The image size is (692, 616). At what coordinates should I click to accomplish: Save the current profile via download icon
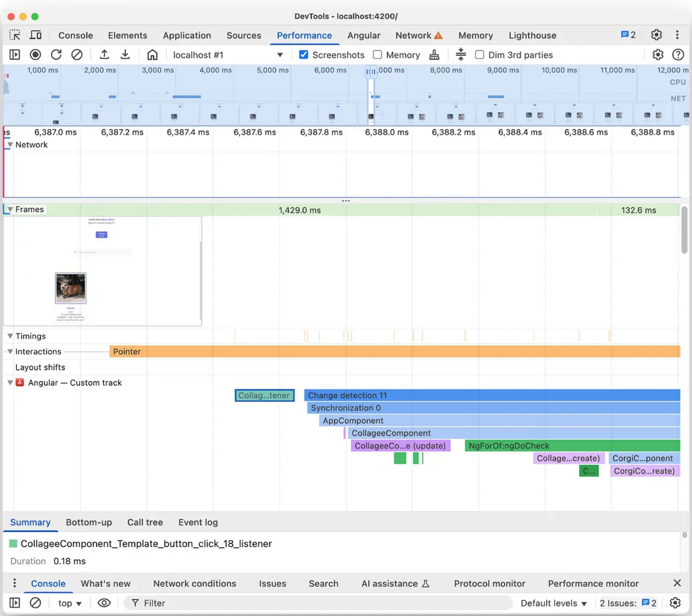pyautogui.click(x=125, y=55)
